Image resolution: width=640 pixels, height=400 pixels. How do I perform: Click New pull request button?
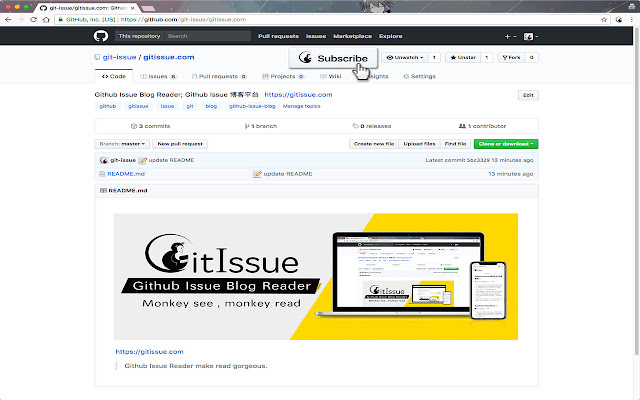click(x=180, y=144)
